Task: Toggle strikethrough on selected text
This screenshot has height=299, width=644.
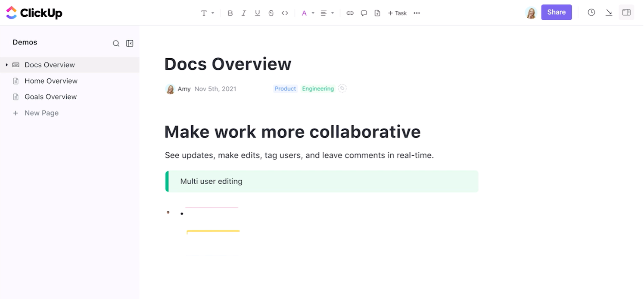Action: coord(271,13)
